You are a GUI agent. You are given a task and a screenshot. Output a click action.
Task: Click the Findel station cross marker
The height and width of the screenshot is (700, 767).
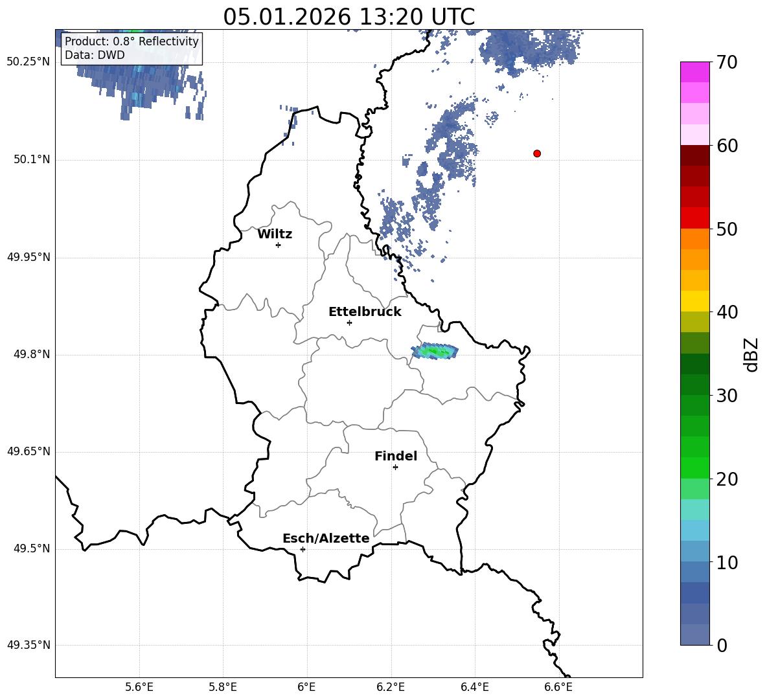click(395, 468)
